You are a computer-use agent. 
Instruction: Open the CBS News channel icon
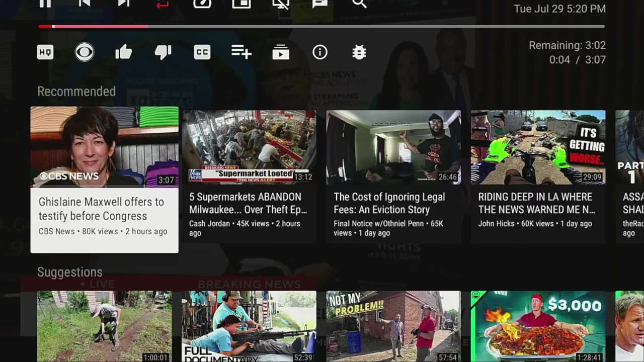pos(85,52)
